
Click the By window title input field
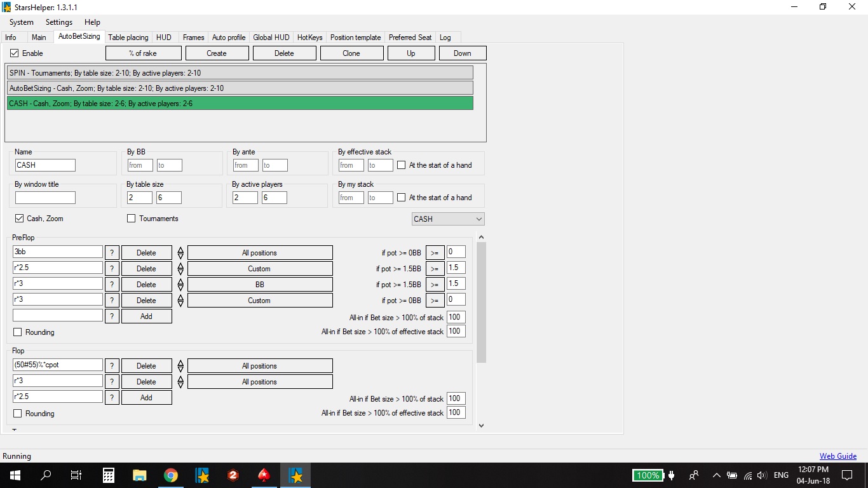(45, 198)
